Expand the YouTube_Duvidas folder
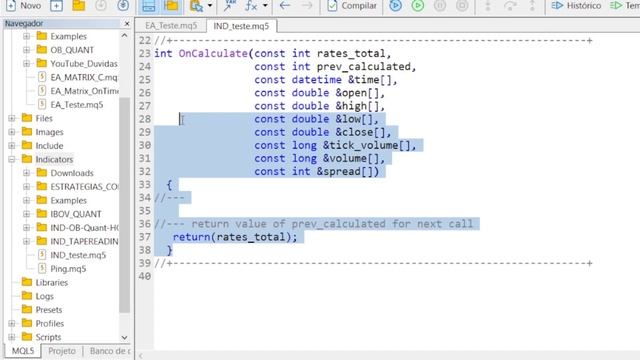The image size is (640, 360). click(x=27, y=64)
